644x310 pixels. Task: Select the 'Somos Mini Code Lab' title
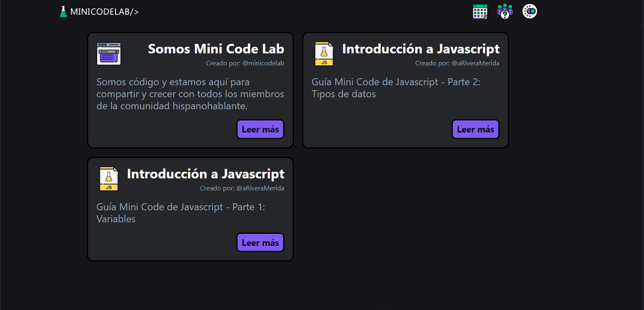tap(216, 49)
